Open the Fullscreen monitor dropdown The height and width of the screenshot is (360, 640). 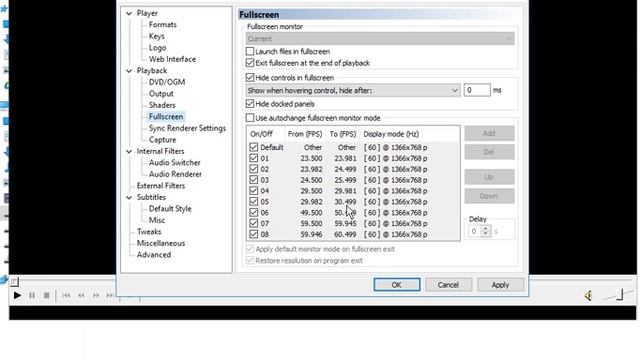pyautogui.click(x=380, y=39)
